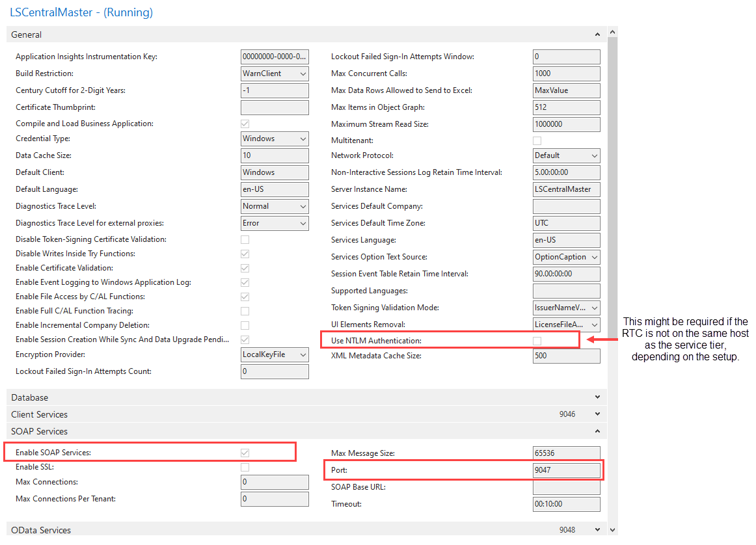Click Maximum Stream Read Size field
756x545 pixels.
point(567,124)
